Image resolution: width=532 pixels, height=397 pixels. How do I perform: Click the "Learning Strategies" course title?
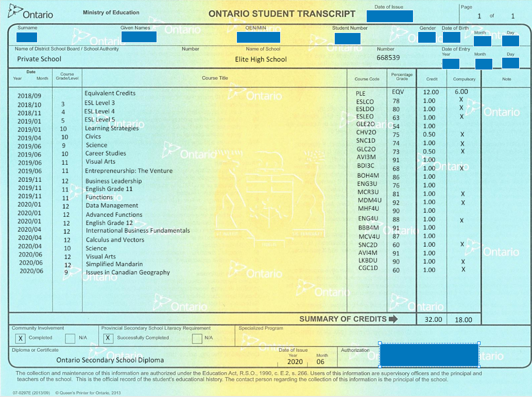[112, 128]
